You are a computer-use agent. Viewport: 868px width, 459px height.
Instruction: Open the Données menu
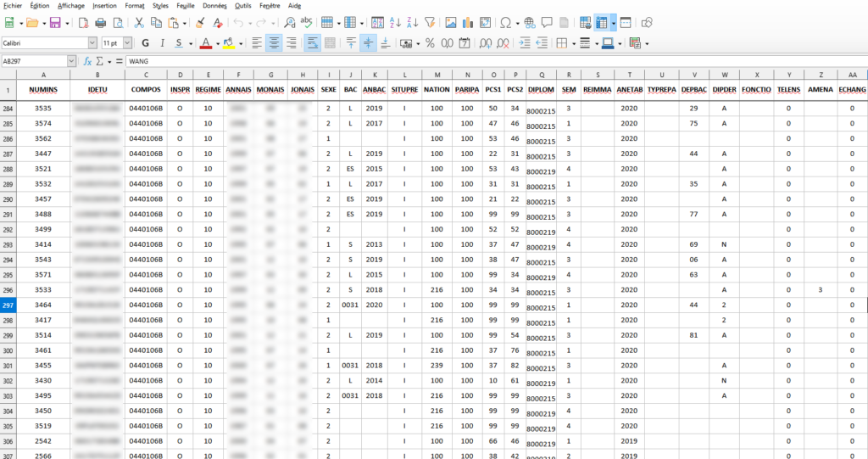(214, 6)
